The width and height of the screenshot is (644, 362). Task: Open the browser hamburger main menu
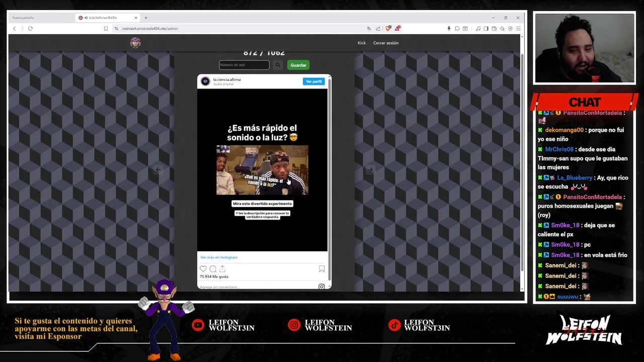[518, 29]
